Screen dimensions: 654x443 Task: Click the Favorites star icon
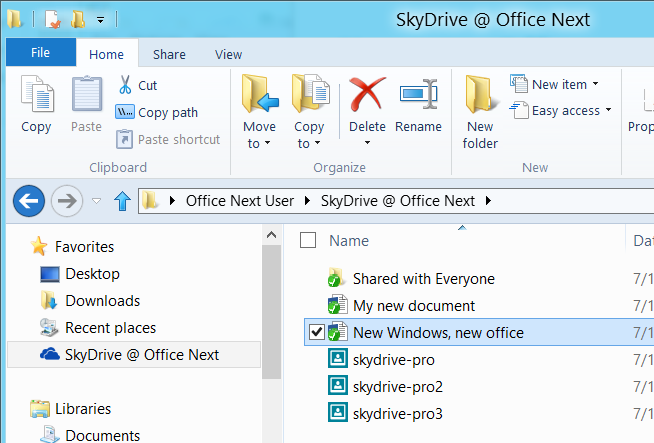[39, 246]
